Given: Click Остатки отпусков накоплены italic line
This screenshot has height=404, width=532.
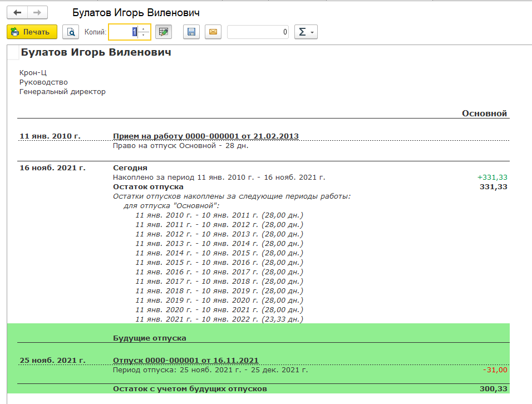Looking at the screenshot, I should (231, 196).
